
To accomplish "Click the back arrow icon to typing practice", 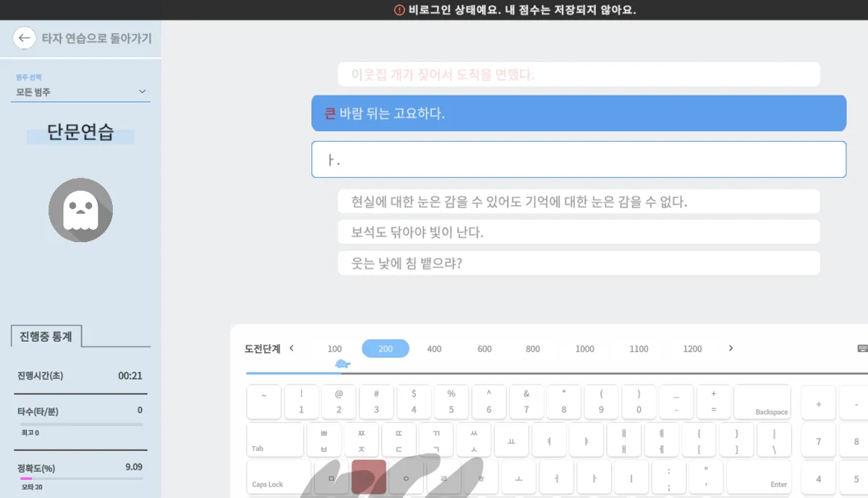I will (x=24, y=38).
